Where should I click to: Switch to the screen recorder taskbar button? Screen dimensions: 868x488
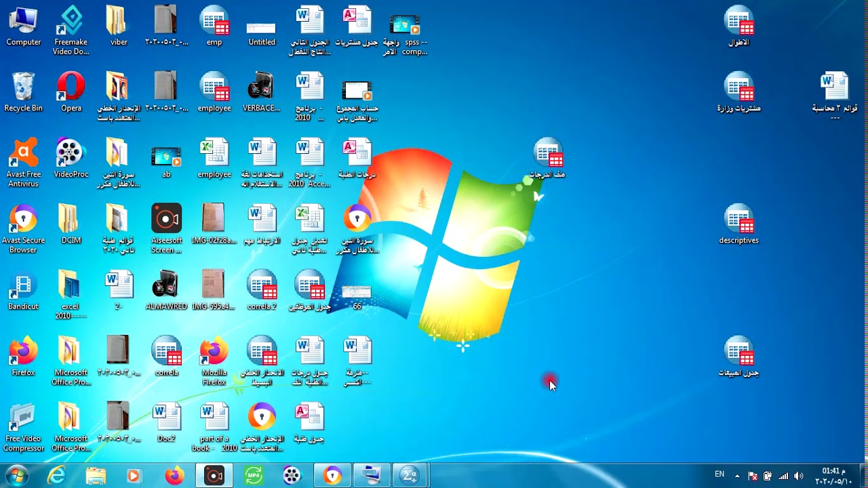point(214,476)
